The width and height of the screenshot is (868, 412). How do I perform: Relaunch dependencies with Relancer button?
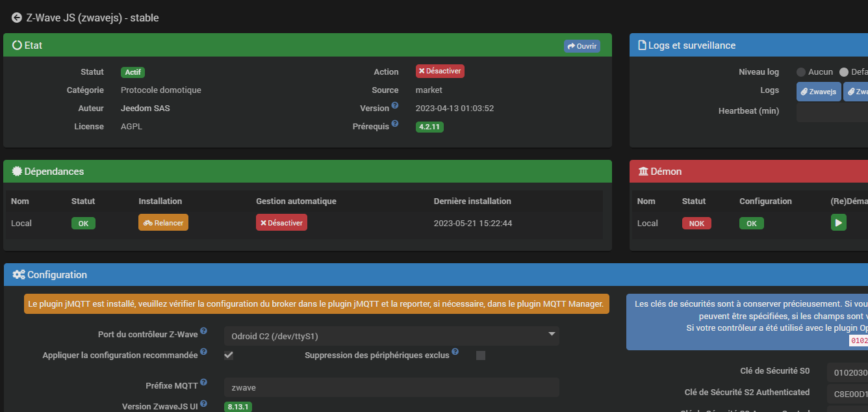coord(163,223)
